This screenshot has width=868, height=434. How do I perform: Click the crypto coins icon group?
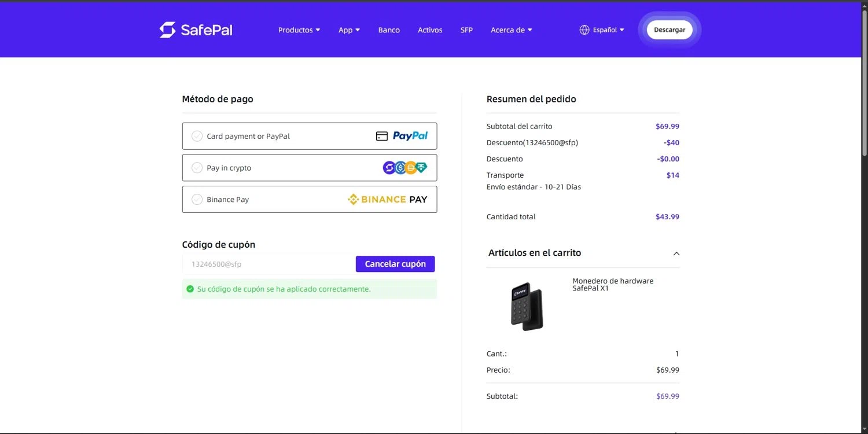pos(405,168)
